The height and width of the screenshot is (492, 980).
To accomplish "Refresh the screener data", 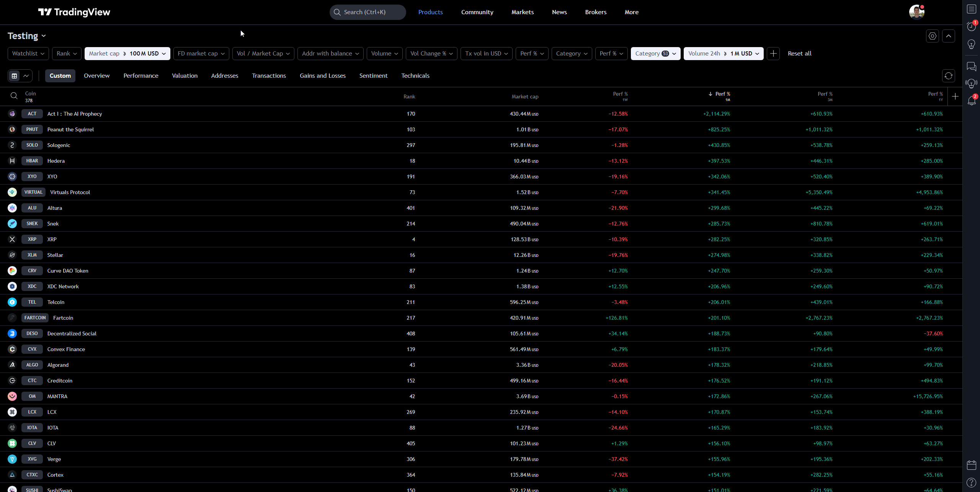I will point(949,76).
